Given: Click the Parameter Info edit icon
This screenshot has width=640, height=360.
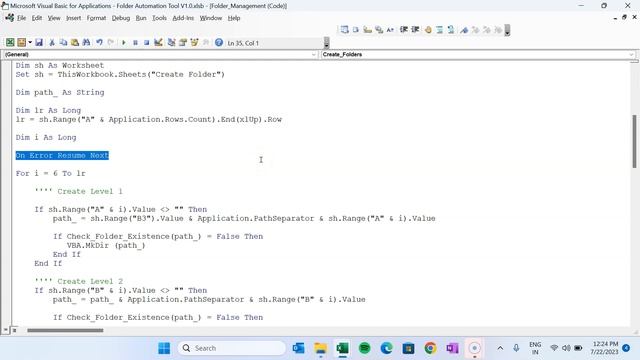Looking at the screenshot, I should 379,30.
